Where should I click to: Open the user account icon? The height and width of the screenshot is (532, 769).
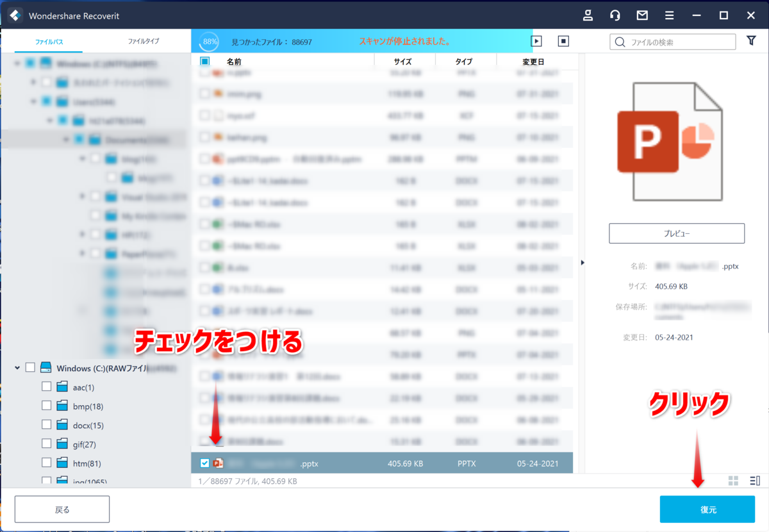coord(588,15)
